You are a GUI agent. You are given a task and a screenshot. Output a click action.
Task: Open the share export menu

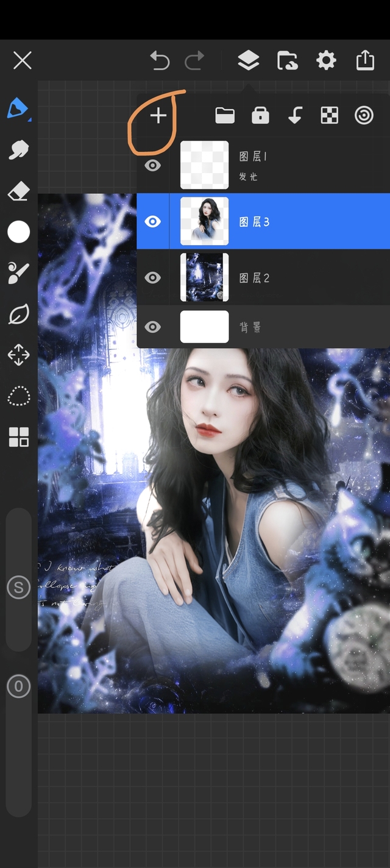364,60
